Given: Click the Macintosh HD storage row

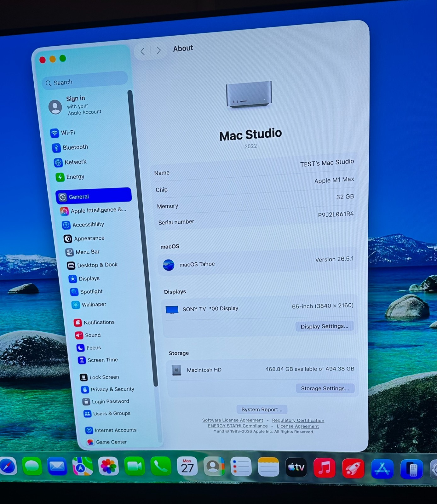Looking at the screenshot, I should (262, 369).
